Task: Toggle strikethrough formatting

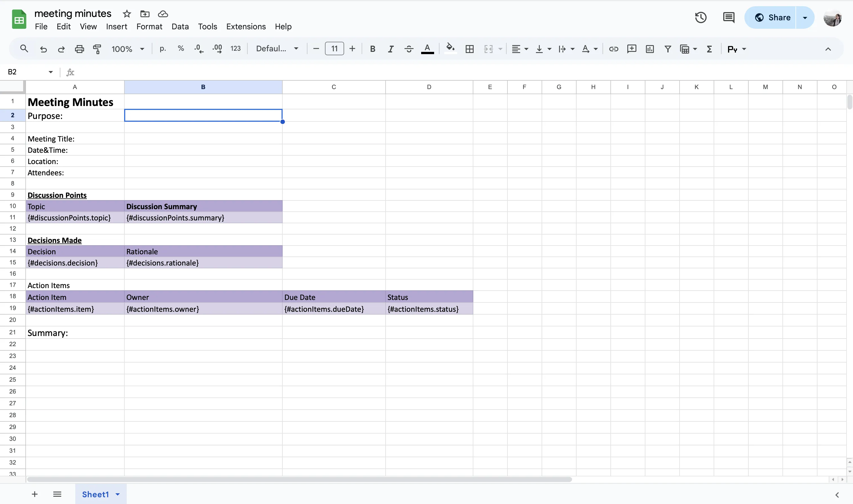Action: click(x=408, y=49)
